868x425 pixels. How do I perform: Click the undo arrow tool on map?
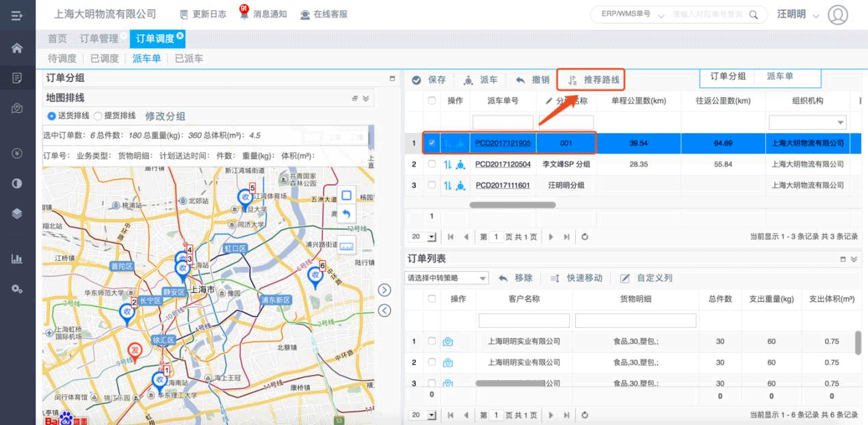tap(346, 214)
